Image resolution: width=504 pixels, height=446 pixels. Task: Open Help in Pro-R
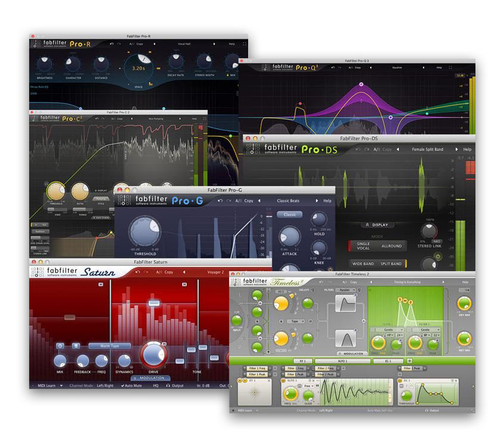231,44
